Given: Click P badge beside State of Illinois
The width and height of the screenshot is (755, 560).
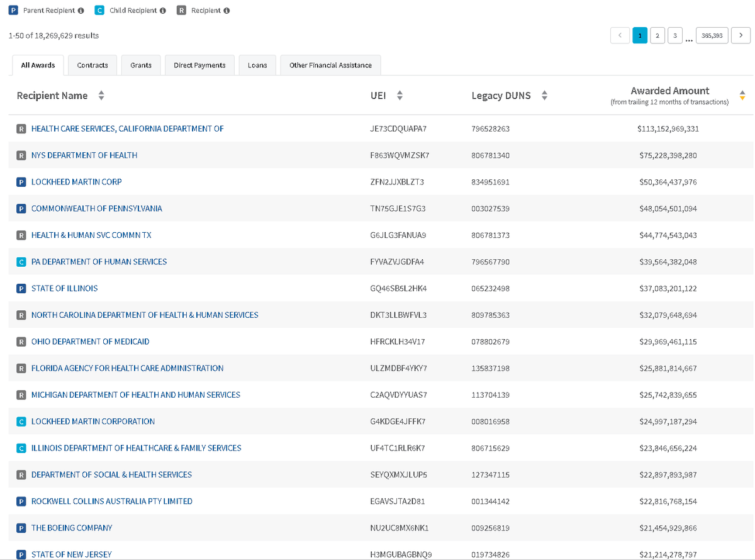Looking at the screenshot, I should click(21, 288).
